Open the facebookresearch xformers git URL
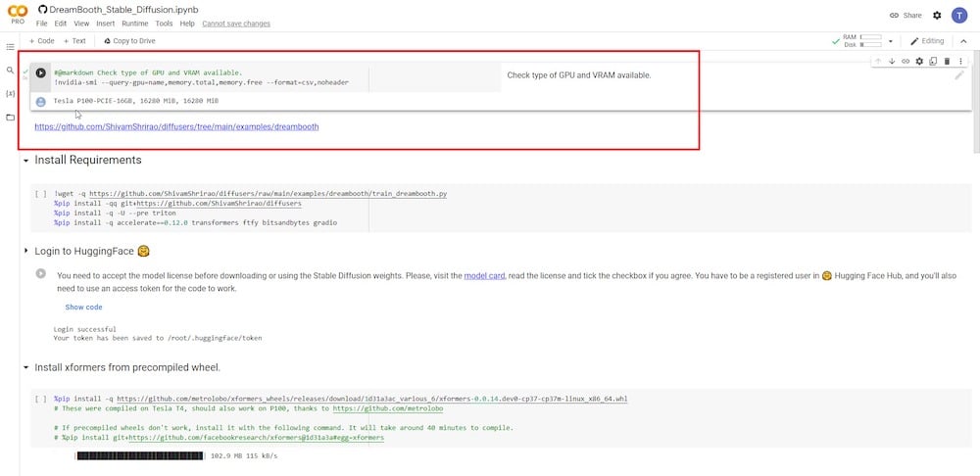Screen dimensions: 980x476 [x=256, y=439]
